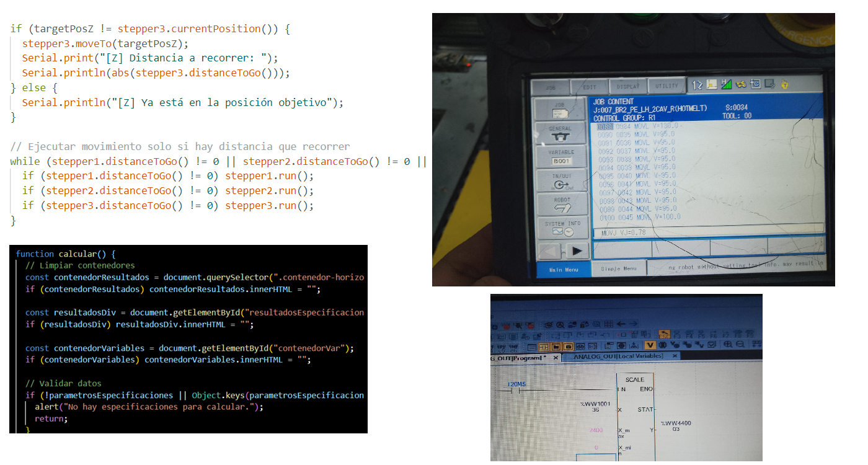Close the ANALOG_OUT[Local Variables] tab

pos(675,356)
